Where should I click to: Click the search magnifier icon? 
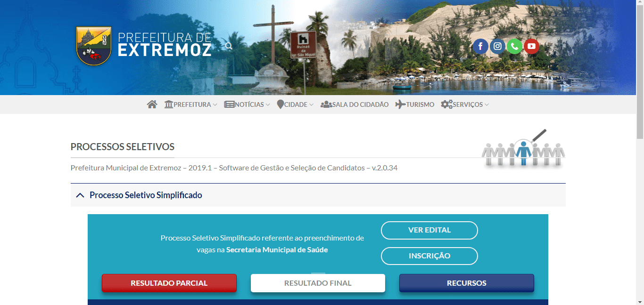[x=229, y=46]
